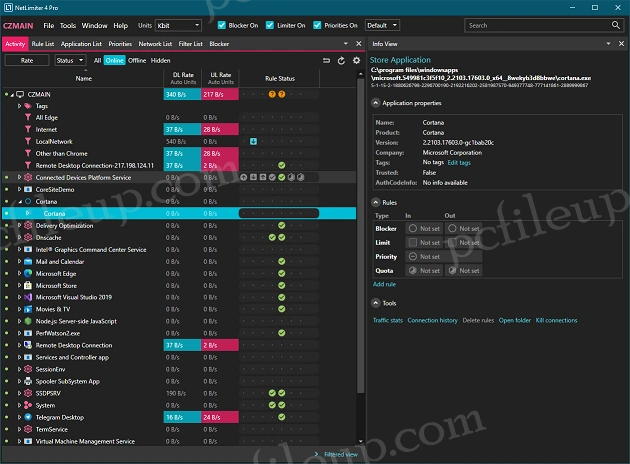The width and height of the screenshot is (630, 464).
Task: Click the green check in Delivery Optimization row
Action: pos(281,225)
